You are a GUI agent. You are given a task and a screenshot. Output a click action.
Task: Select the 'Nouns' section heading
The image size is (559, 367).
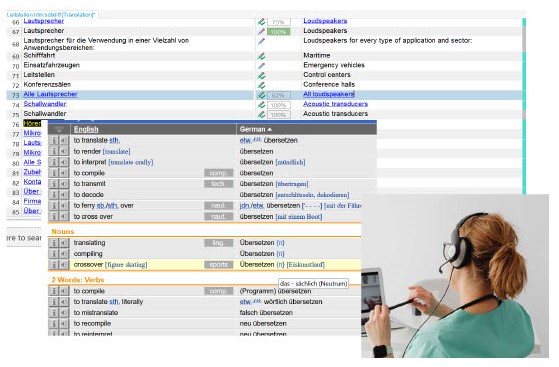pos(63,232)
